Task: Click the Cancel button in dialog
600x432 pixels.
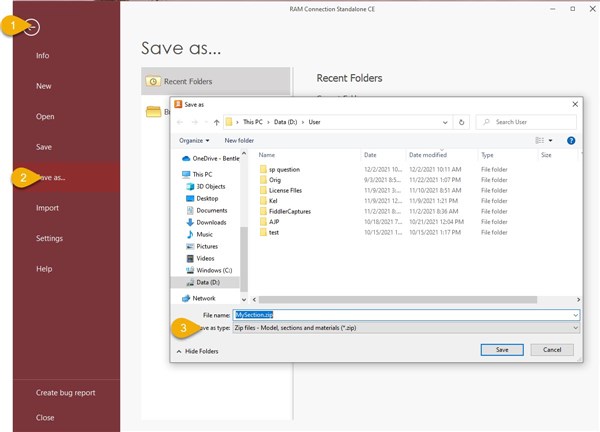Action: (x=552, y=350)
